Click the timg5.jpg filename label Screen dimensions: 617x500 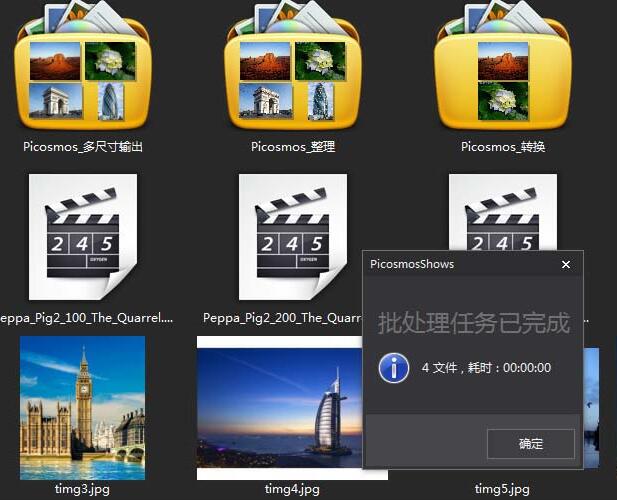(x=502, y=489)
